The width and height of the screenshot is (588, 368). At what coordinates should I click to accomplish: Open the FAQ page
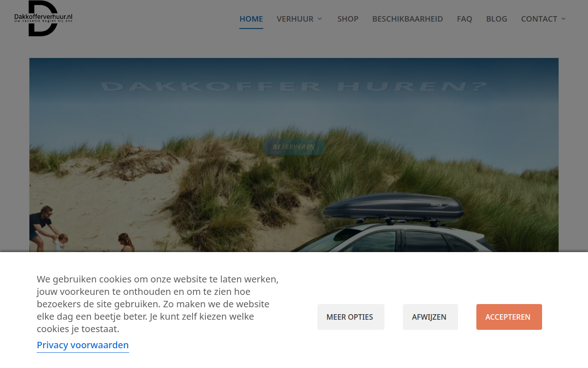tap(464, 19)
